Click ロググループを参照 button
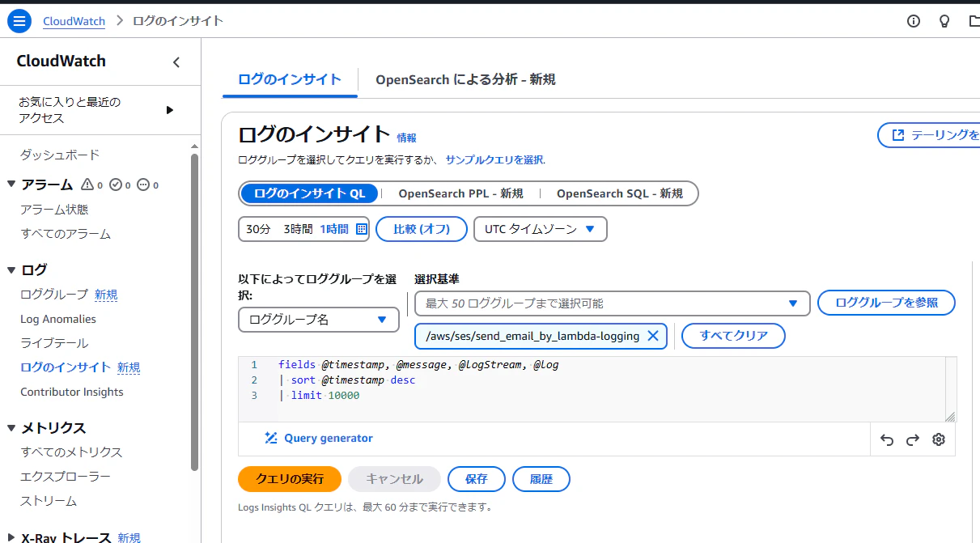Image resolution: width=980 pixels, height=543 pixels. [x=886, y=303]
